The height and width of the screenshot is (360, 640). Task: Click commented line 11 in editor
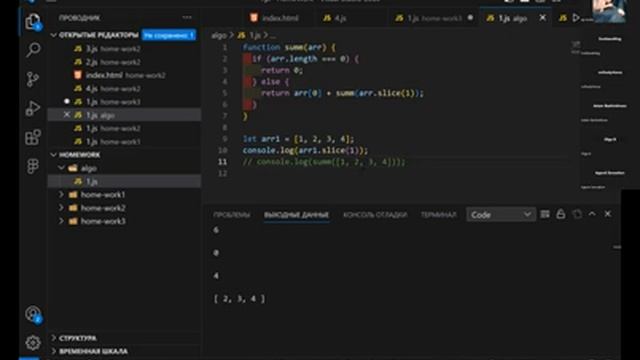tap(324, 162)
